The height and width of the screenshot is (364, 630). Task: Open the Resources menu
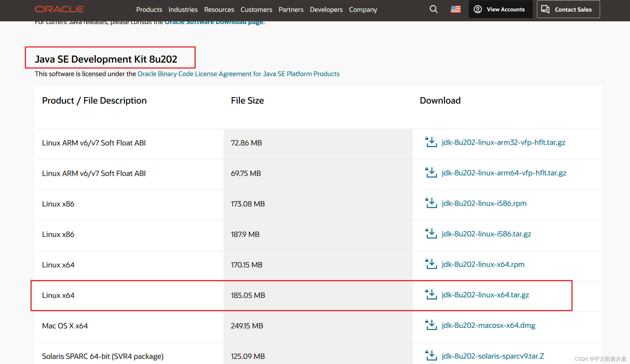[219, 10]
